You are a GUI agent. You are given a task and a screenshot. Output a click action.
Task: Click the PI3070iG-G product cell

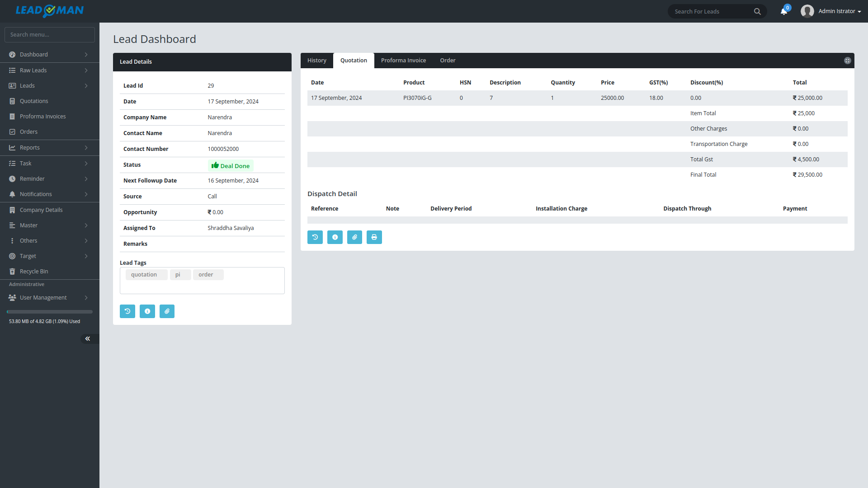pyautogui.click(x=417, y=98)
